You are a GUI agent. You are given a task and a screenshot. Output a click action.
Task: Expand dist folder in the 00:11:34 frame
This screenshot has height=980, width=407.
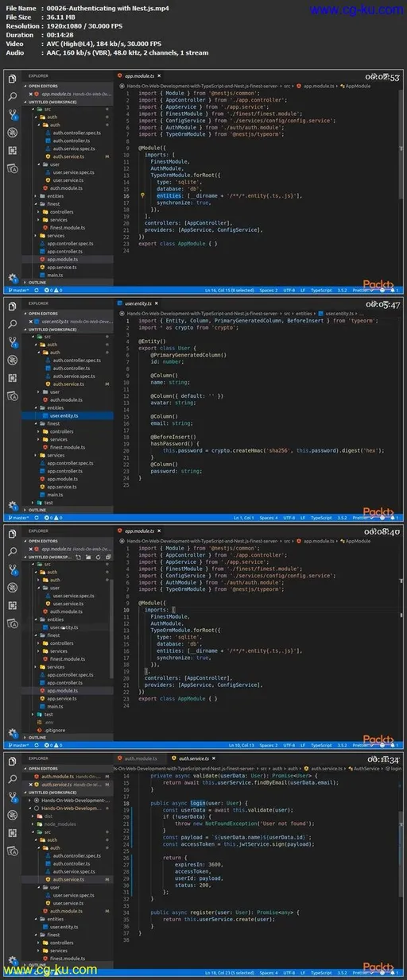[x=48, y=816]
